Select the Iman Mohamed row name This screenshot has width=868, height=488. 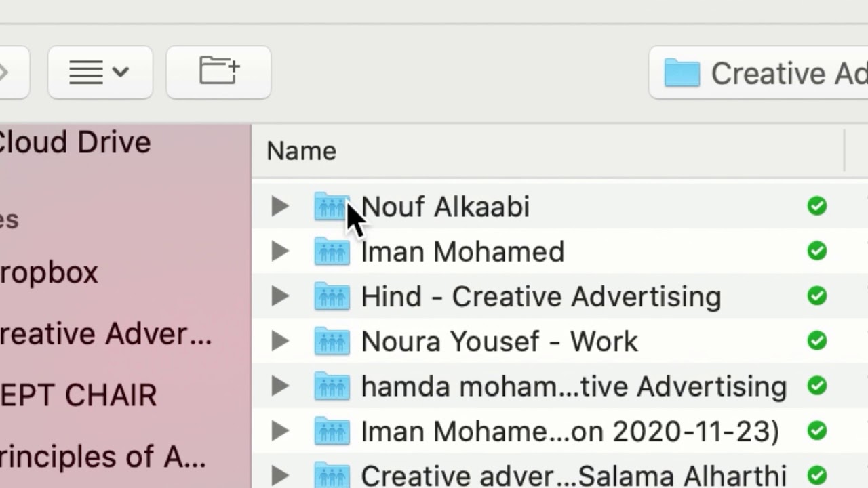click(x=463, y=251)
